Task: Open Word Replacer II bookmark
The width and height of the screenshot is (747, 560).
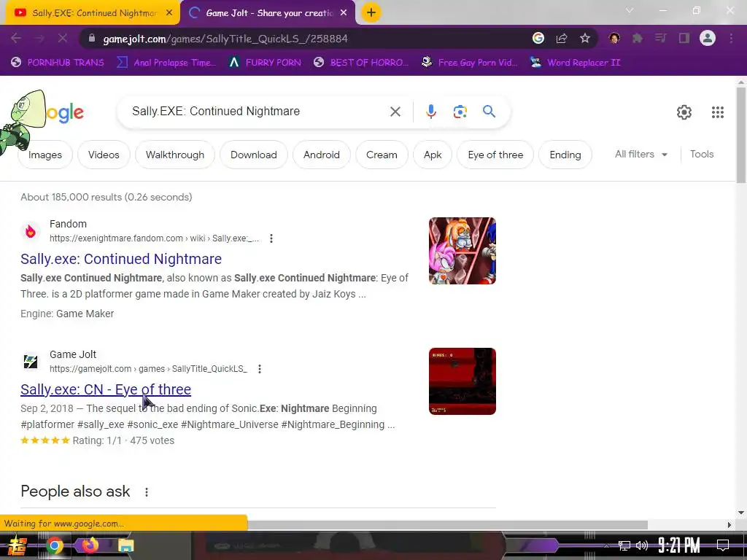Action: [x=576, y=63]
